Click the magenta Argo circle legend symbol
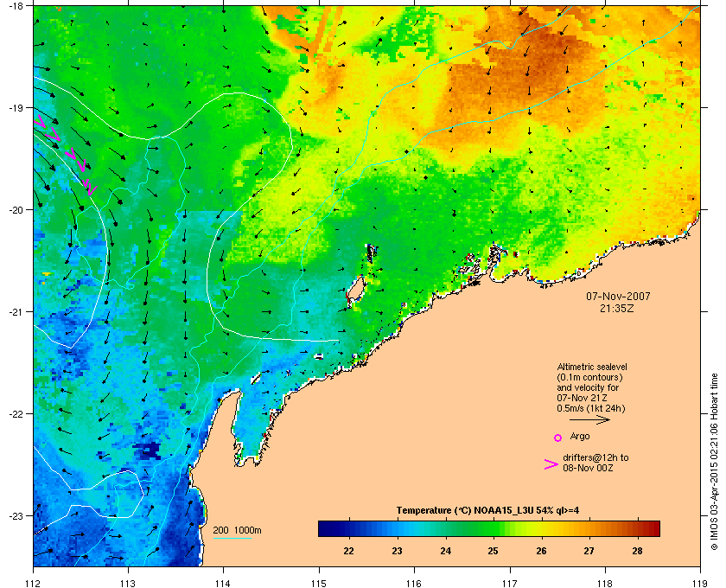 pyautogui.click(x=558, y=438)
